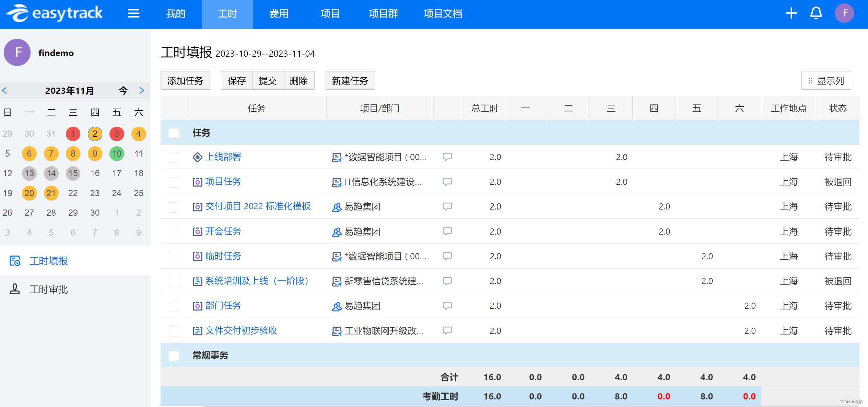Select November 10 green date in calendar
Viewport: 868px width, 407px height.
(117, 154)
